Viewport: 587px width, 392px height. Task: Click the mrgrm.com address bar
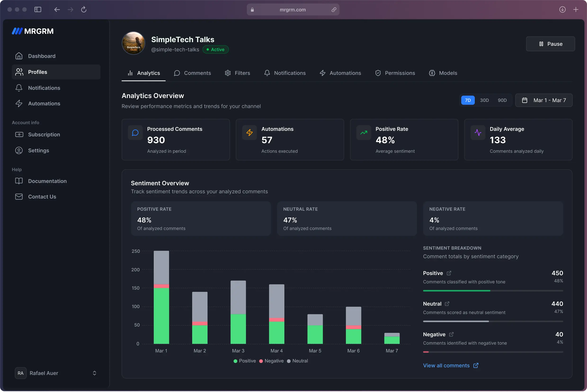(293, 9)
